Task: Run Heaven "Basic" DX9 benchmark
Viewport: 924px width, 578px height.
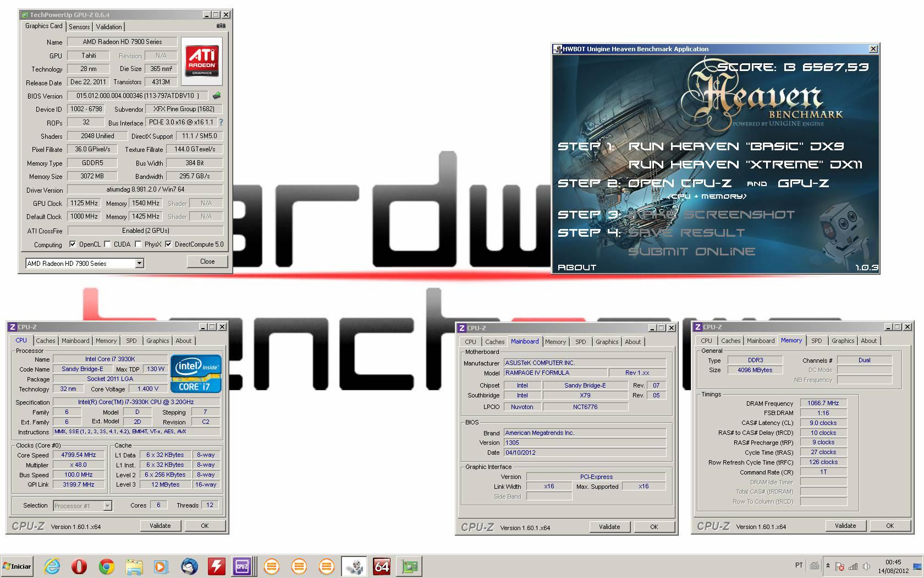Action: [x=736, y=146]
